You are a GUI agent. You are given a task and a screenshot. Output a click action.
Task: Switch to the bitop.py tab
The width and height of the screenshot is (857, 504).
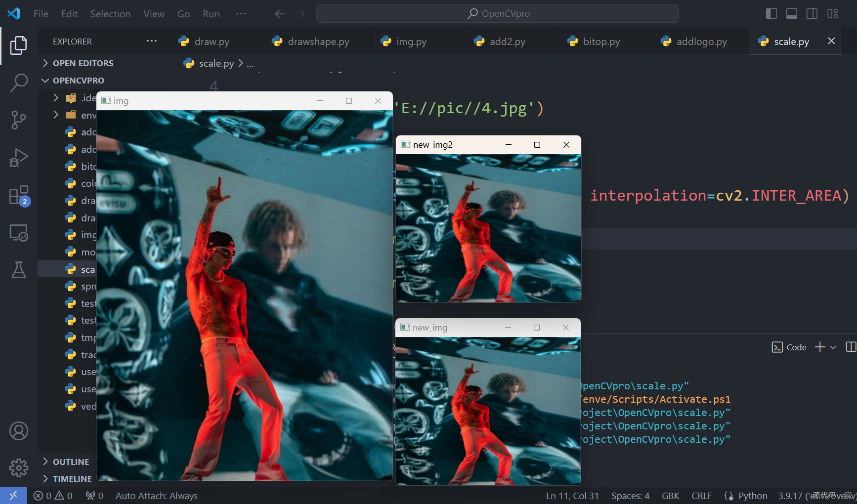pyautogui.click(x=604, y=42)
